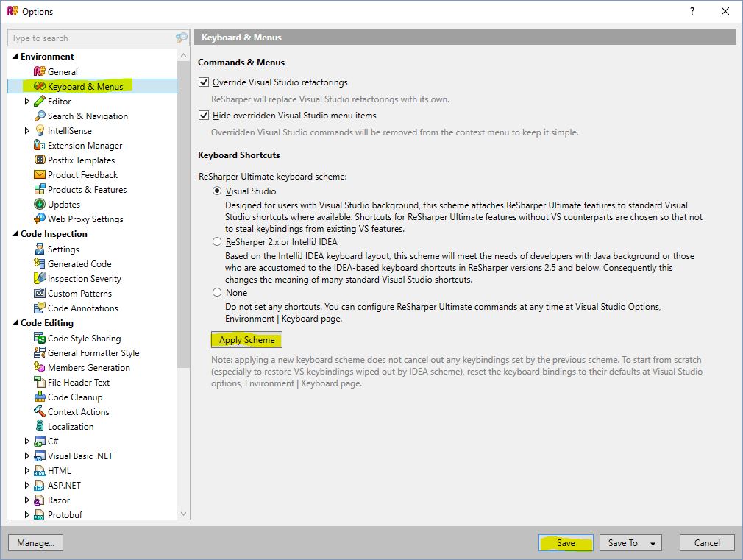The height and width of the screenshot is (560, 743).
Task: Click the Code Inspection Settings icon
Action: [39, 249]
